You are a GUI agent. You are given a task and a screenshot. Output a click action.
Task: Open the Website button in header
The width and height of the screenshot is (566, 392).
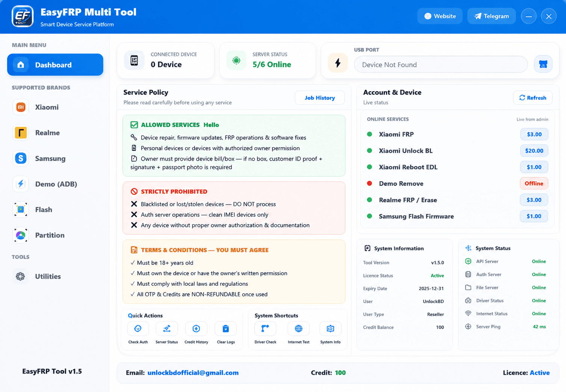click(x=440, y=16)
